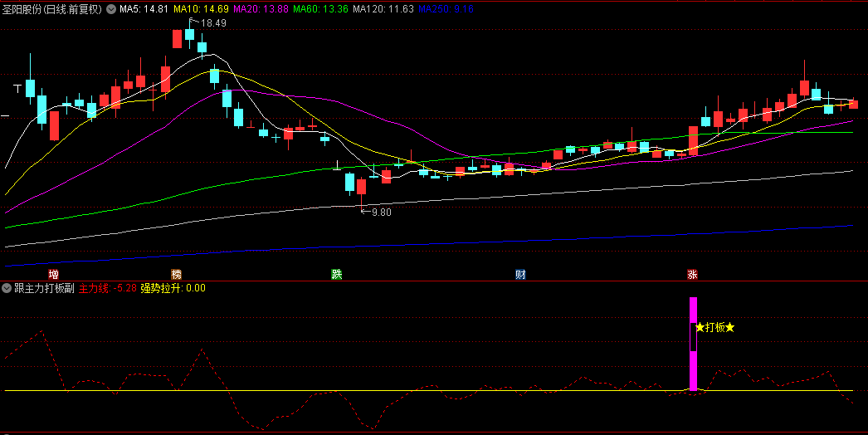Select the 圣阳股份(日线.前复权) chart title
This screenshot has width=868, height=435.
(x=52, y=9)
